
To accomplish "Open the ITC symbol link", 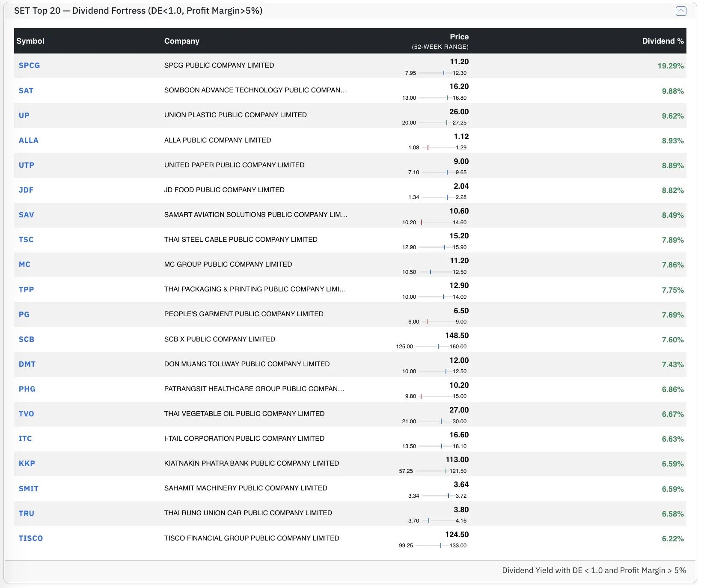I will pyautogui.click(x=25, y=439).
